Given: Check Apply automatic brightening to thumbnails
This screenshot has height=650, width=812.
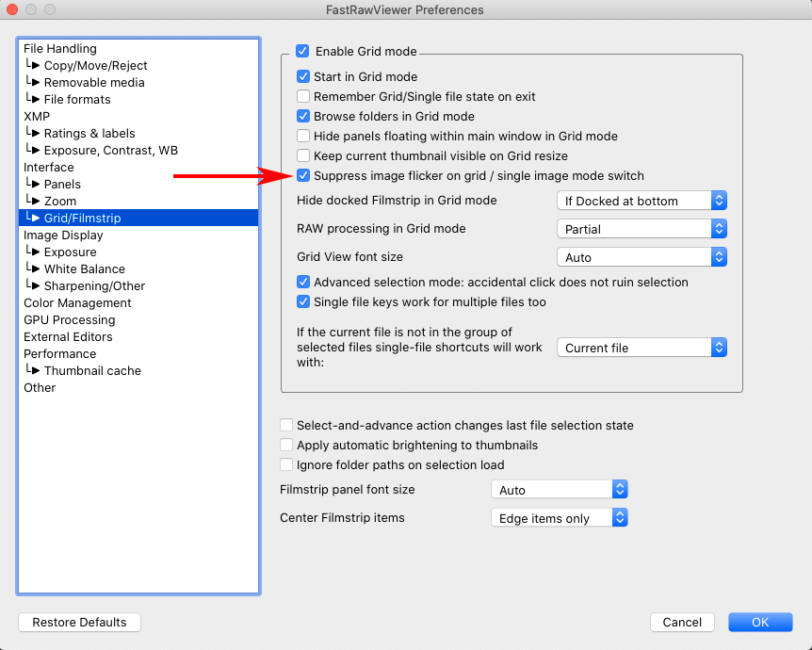Looking at the screenshot, I should (x=286, y=446).
